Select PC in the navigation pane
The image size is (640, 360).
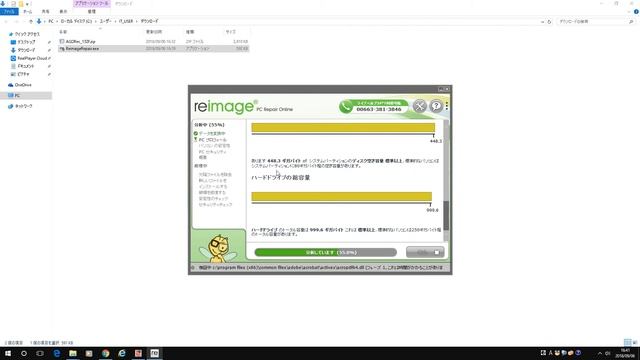pyautogui.click(x=26, y=96)
